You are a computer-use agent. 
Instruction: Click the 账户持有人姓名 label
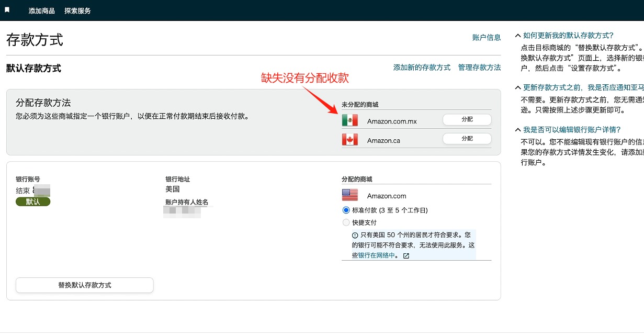point(187,202)
